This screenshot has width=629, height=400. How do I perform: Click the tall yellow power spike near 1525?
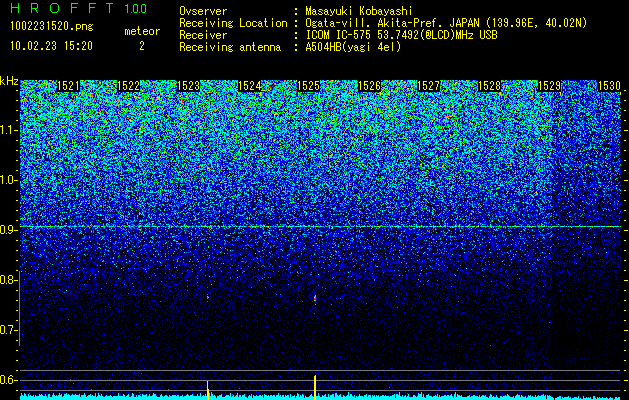pyautogui.click(x=315, y=387)
